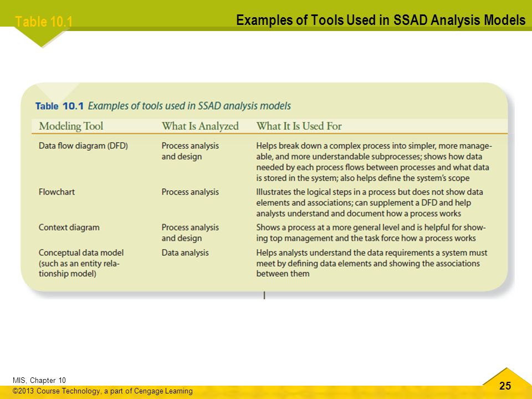This screenshot has height=399, width=532.
Task: Click the 'Modeling Tool' column header
Action: click(x=71, y=126)
